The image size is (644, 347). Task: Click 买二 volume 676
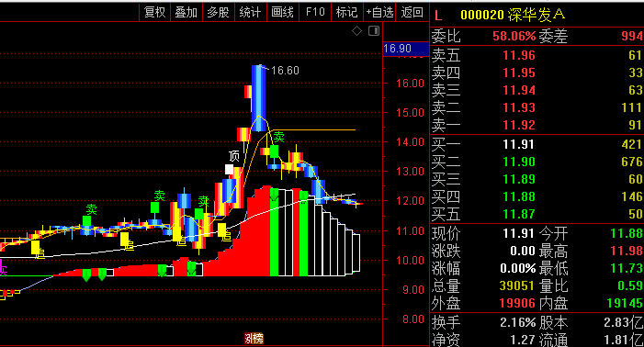[x=632, y=162]
